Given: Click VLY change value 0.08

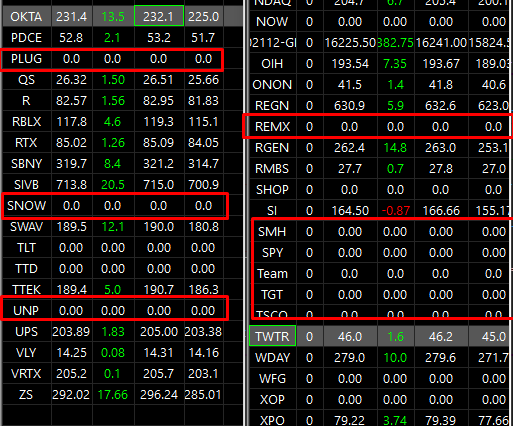Looking at the screenshot, I should click(113, 353).
